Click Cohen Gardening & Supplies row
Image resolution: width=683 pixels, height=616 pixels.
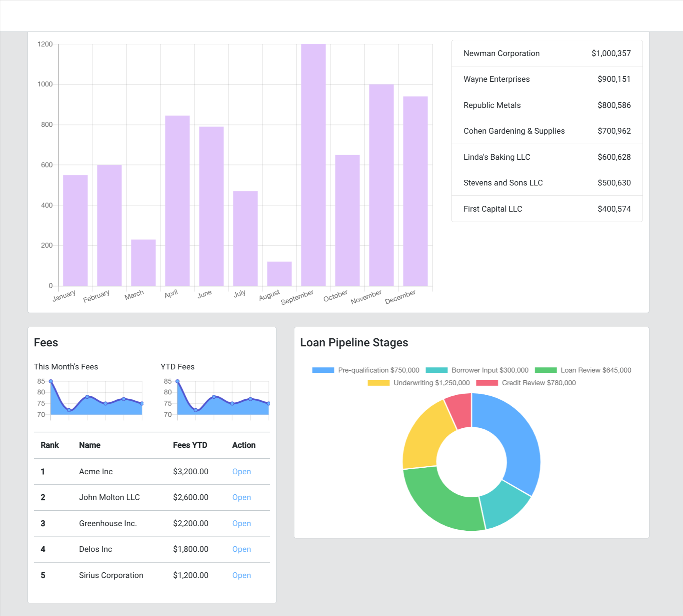[x=547, y=131]
